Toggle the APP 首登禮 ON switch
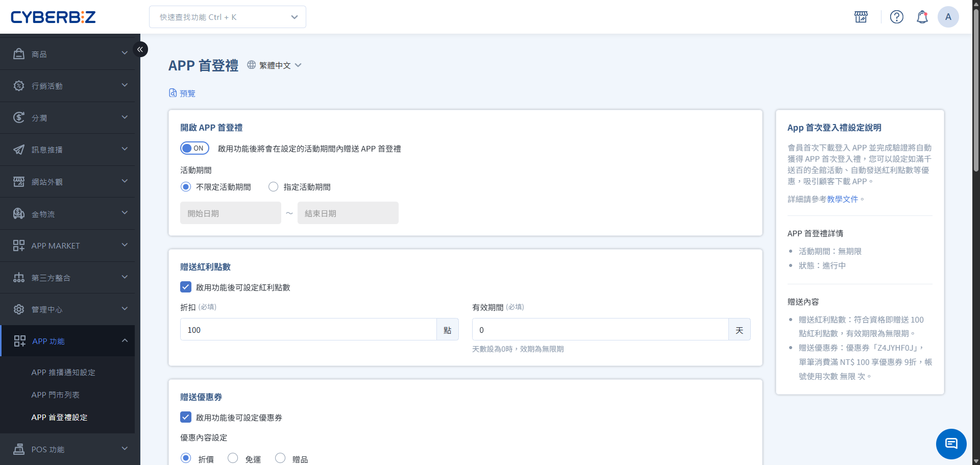This screenshot has height=465, width=980. 194,148
